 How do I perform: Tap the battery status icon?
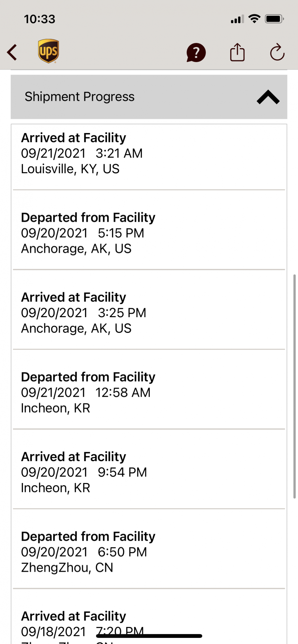coord(274,19)
